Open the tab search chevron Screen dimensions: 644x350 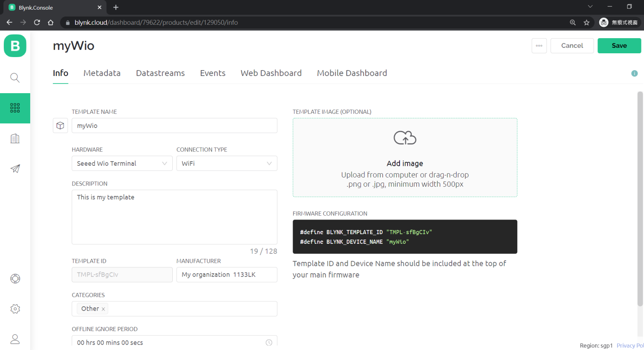[590, 6]
